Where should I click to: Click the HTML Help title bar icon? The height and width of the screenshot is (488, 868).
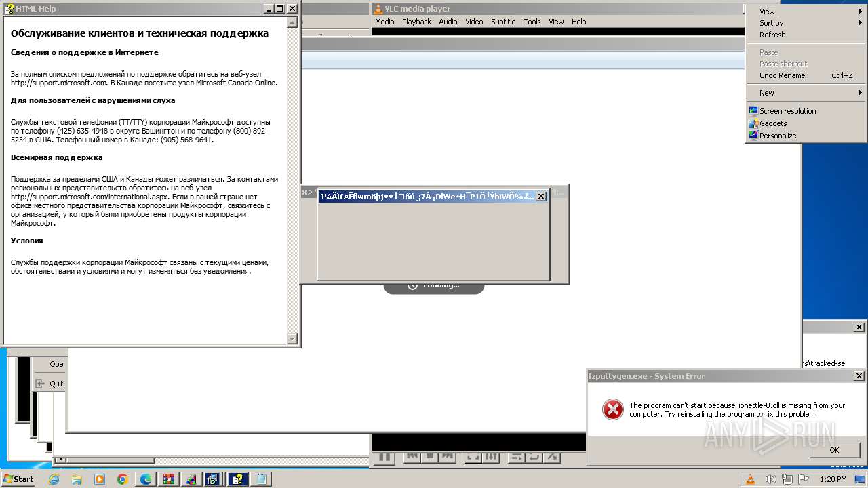(x=9, y=9)
